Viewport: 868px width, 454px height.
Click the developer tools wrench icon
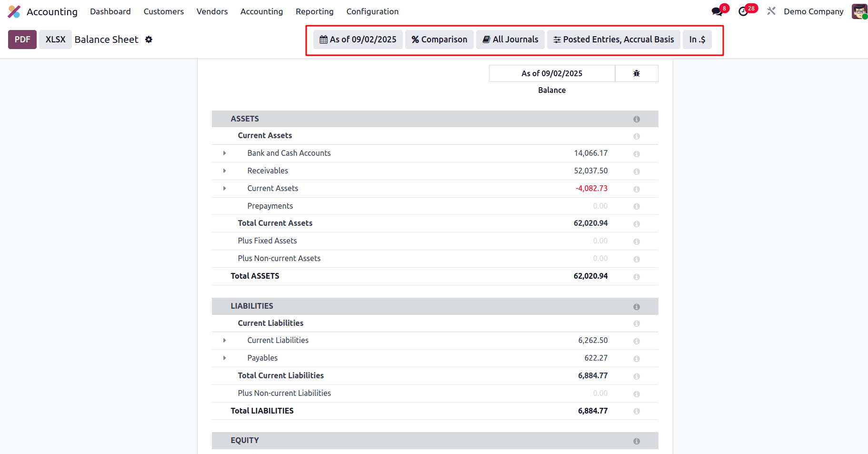771,10
